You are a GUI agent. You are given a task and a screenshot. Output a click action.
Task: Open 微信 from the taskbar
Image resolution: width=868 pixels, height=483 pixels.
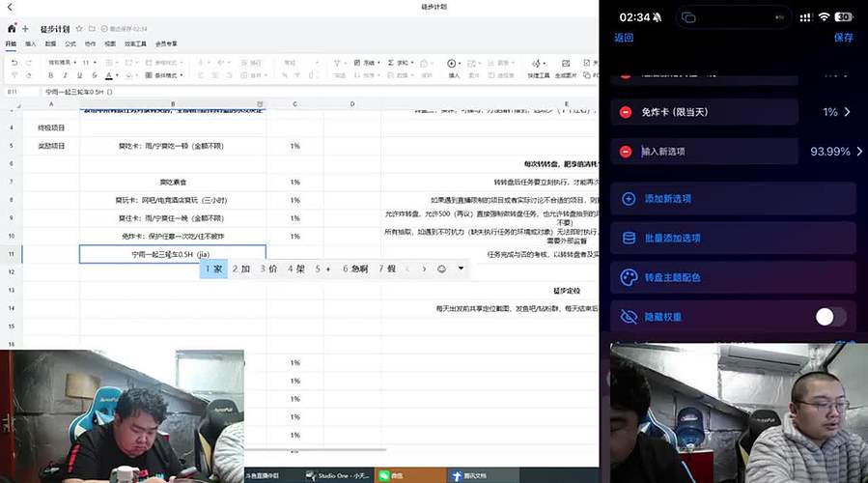[390, 476]
